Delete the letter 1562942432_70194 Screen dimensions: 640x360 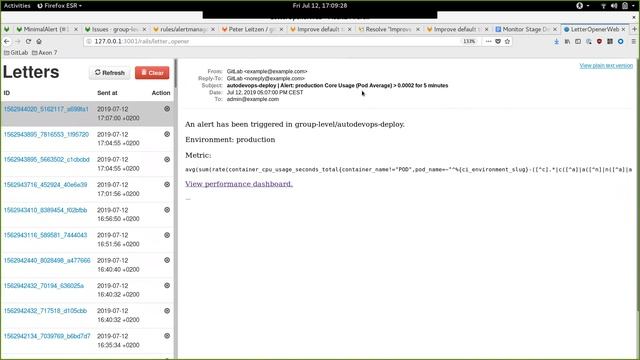[167, 285]
